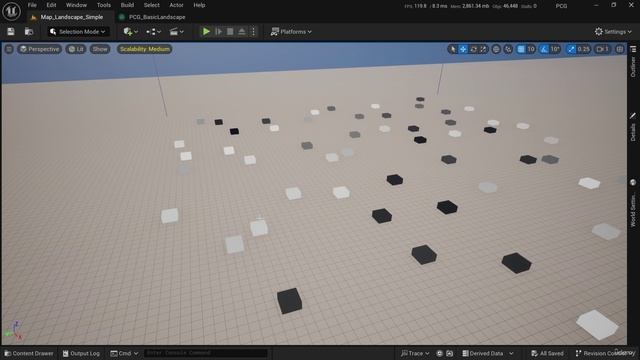
Task: Click the PCG label in the title bar
Action: click(x=561, y=6)
